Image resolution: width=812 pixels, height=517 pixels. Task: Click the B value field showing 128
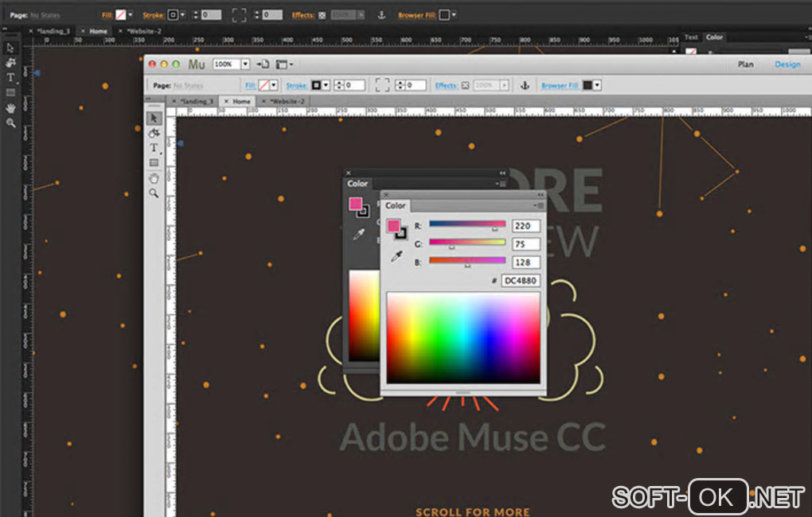[x=525, y=262]
